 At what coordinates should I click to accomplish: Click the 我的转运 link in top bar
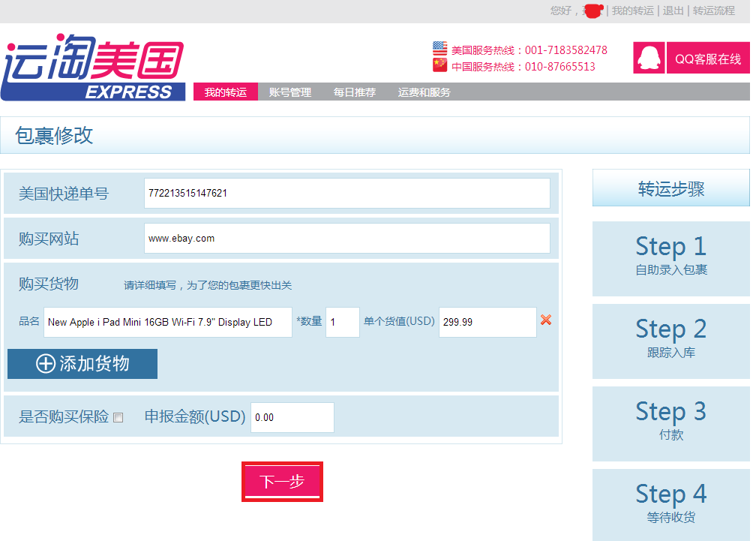[633, 11]
